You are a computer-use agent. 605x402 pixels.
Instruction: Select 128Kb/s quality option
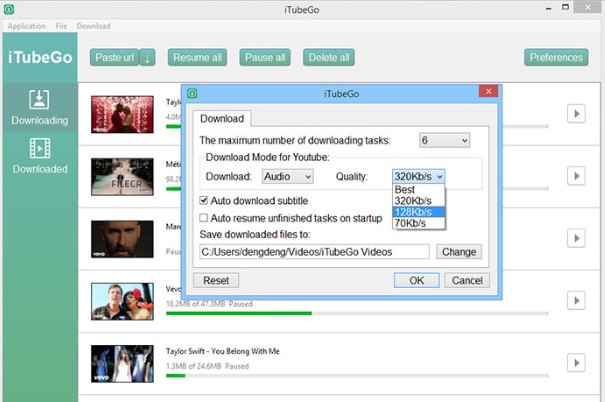(419, 212)
